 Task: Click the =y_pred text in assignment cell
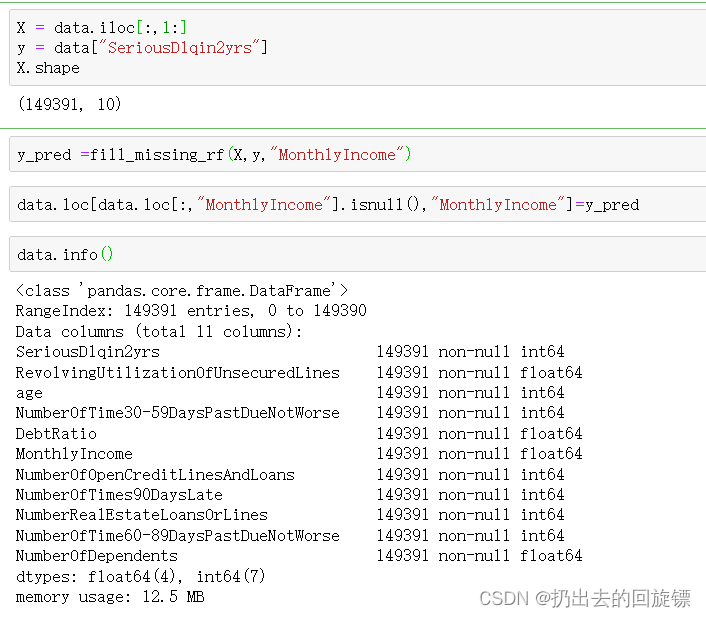pyautogui.click(x=607, y=205)
